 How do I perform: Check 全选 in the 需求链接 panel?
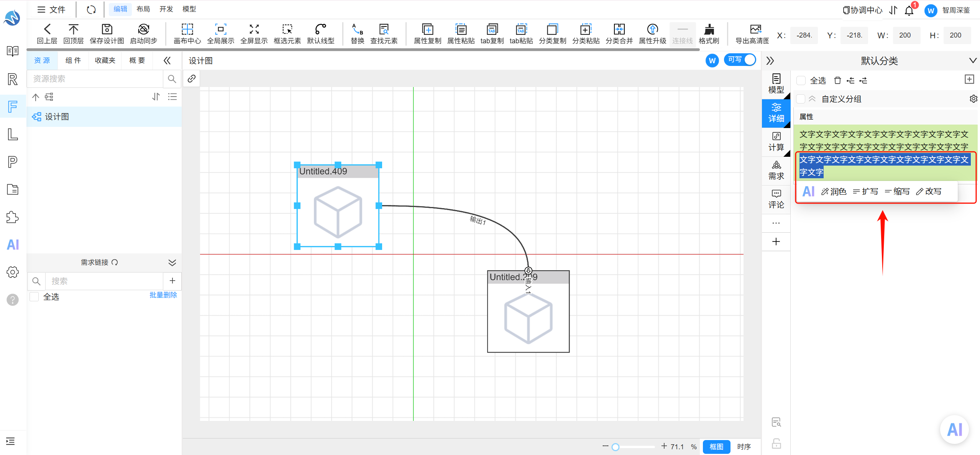pos(34,297)
